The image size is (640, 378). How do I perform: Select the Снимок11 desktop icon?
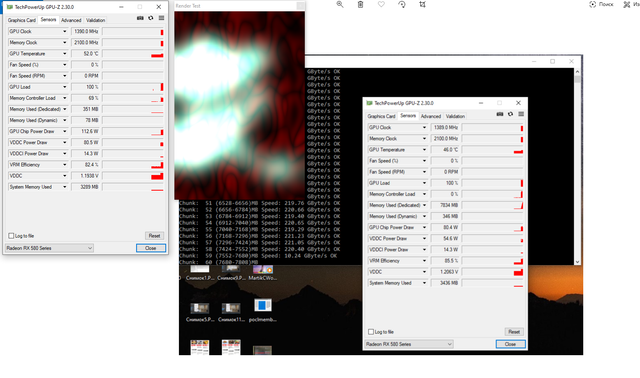pyautogui.click(x=231, y=312)
